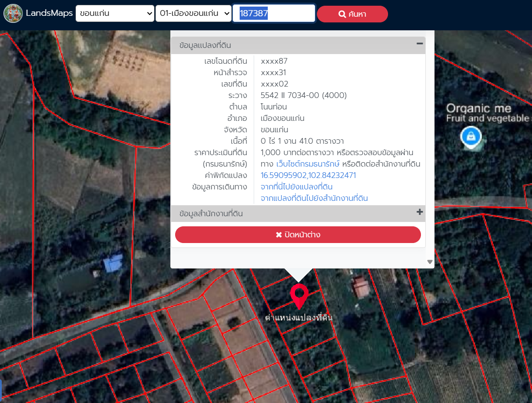
Task: Open the เว็บไซต์กรมธนารักษ์ link
Action: pyautogui.click(x=308, y=164)
